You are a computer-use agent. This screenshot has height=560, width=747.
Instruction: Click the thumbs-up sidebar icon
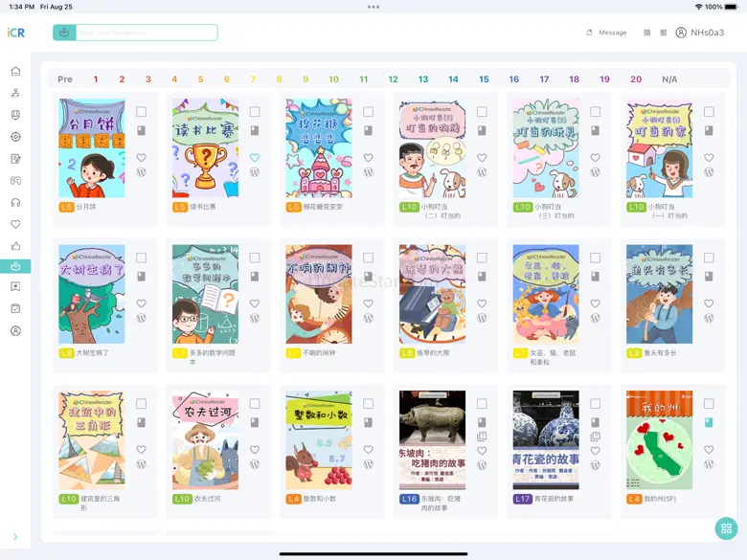[15, 246]
